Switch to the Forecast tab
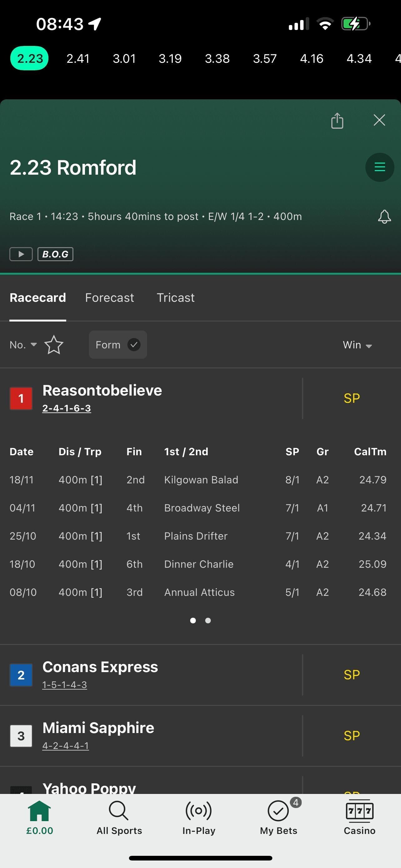The image size is (401, 868). point(109,297)
